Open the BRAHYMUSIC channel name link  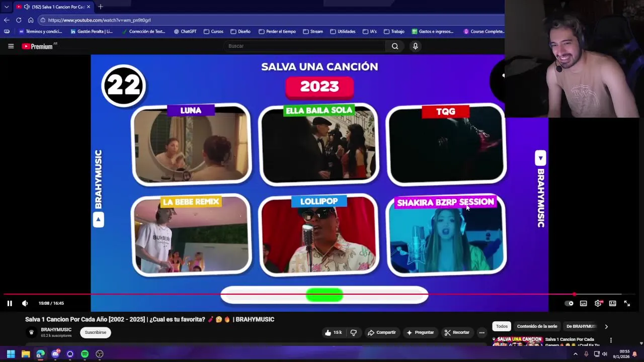tap(56, 330)
